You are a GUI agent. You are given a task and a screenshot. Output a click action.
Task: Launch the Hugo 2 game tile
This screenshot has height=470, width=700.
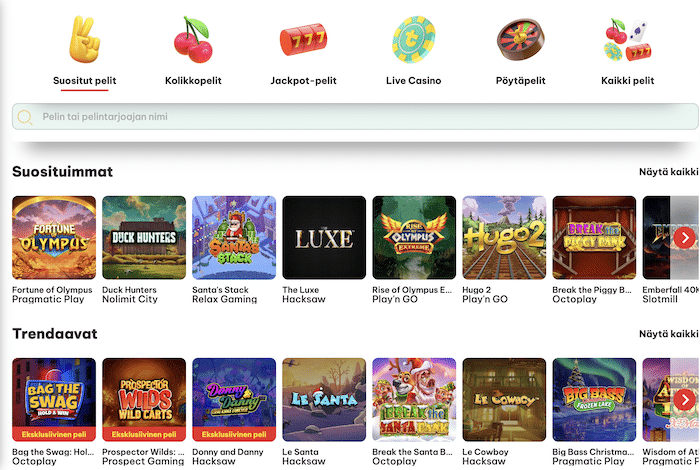[x=504, y=237]
